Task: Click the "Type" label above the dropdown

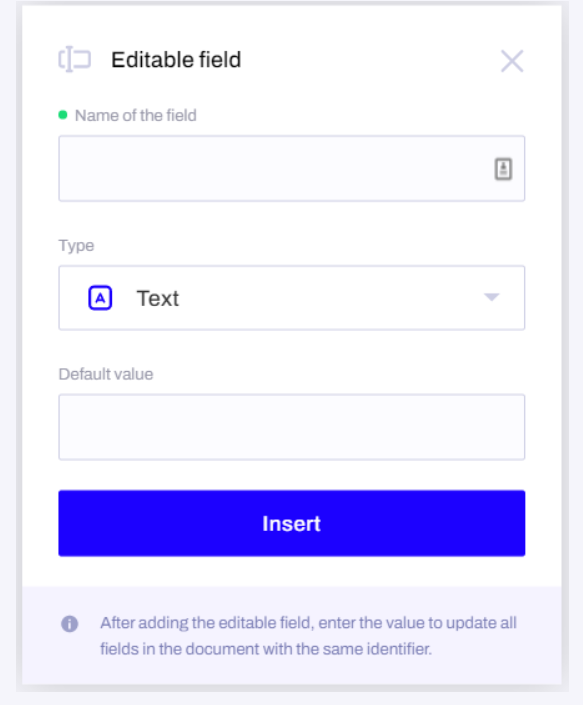Action: coord(76,246)
